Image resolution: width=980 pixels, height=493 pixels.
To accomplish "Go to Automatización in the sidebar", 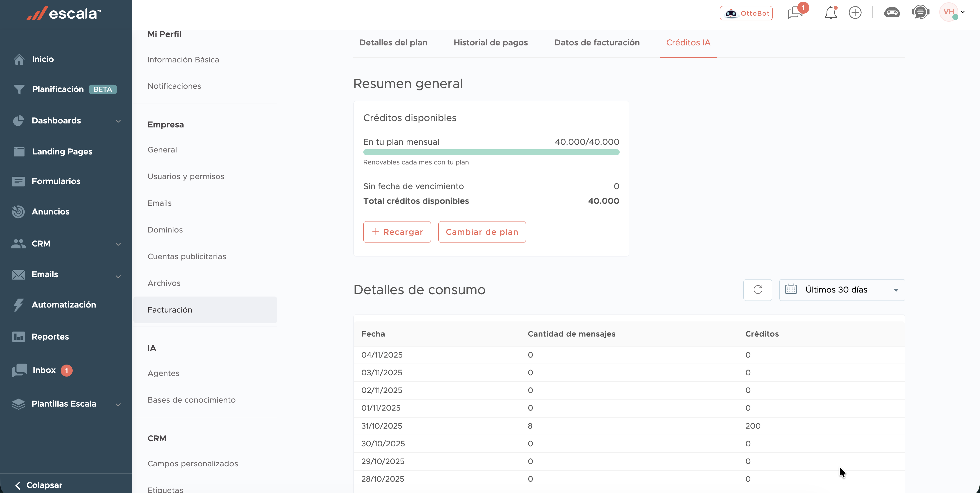I will (64, 305).
